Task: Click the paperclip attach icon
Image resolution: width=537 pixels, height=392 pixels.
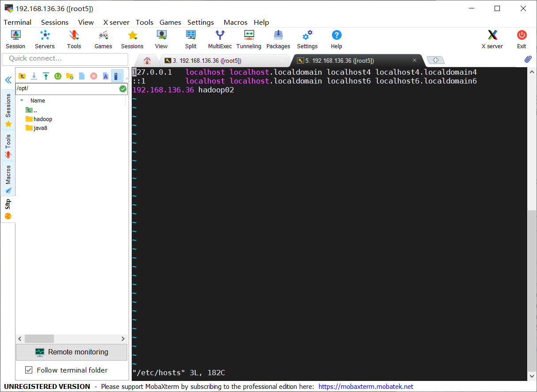Action: (528, 59)
